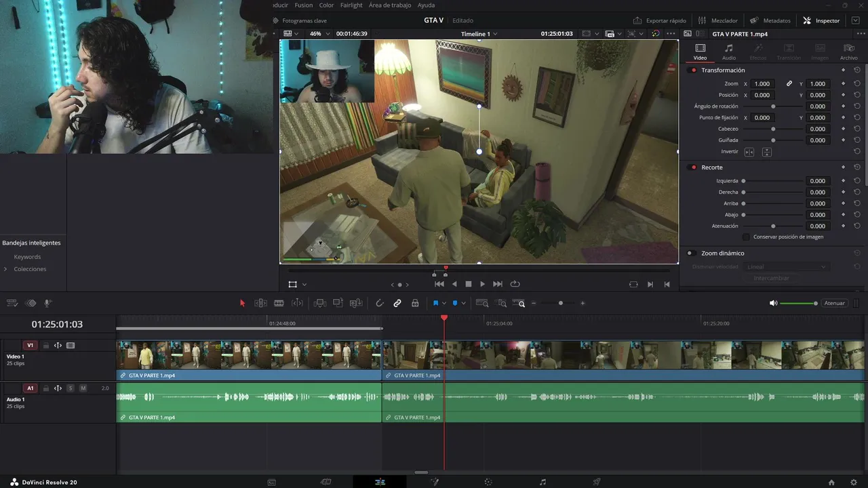868x488 pixels.
Task: Open the Metadatos panel
Action: coord(770,20)
